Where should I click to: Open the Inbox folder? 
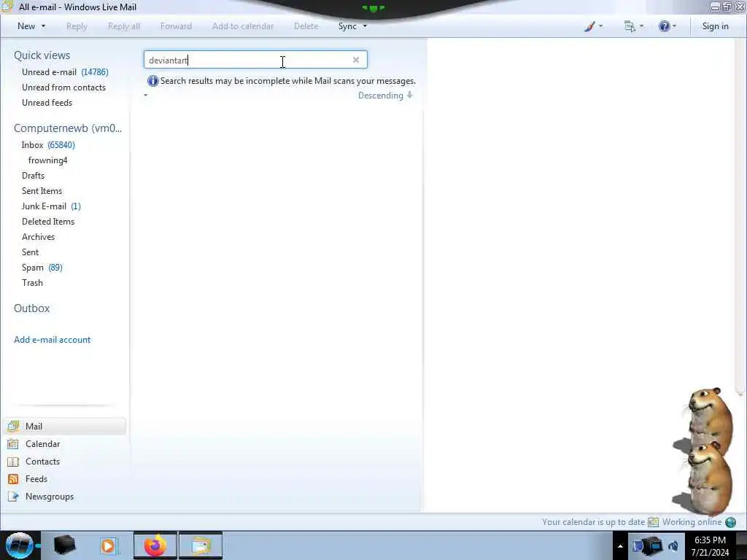tap(48, 145)
